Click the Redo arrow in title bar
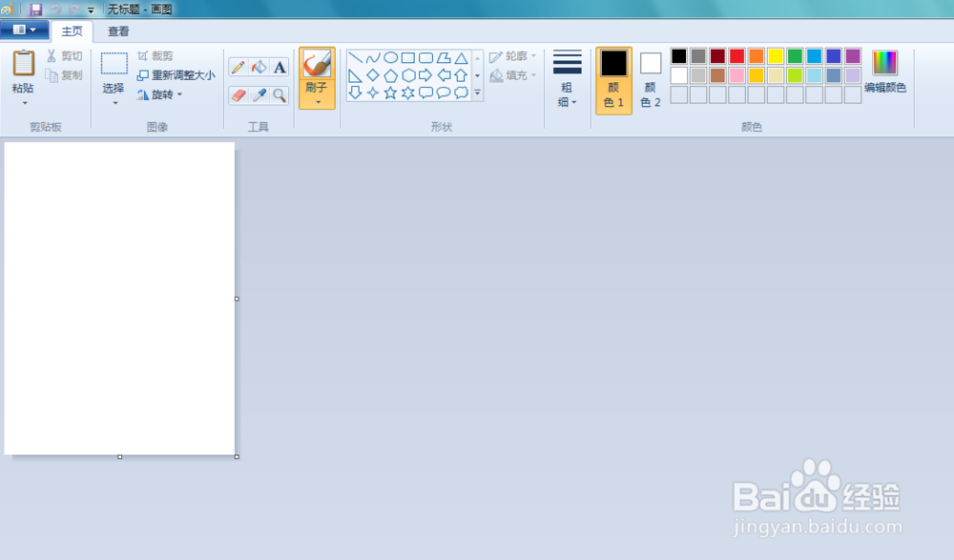 (x=74, y=10)
